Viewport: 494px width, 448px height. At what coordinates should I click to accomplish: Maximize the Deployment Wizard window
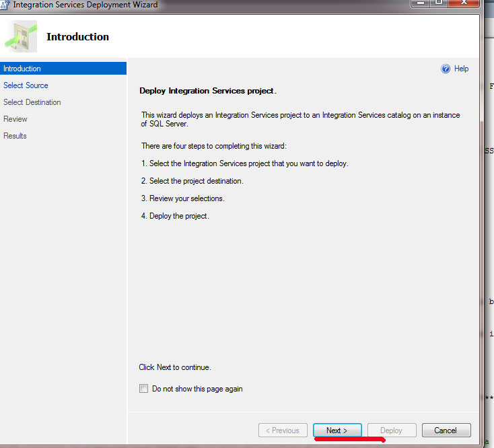point(439,3)
